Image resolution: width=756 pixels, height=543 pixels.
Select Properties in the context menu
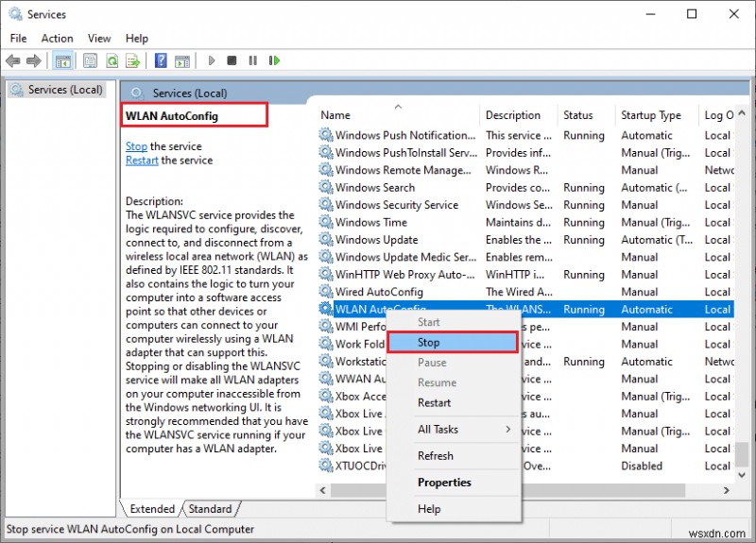[444, 482]
